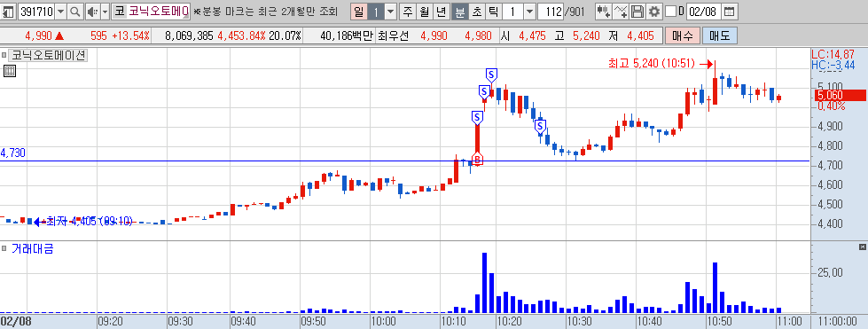Click the candlestick chart type icon
Image resolution: width=868 pixels, height=329 pixels.
pyautogui.click(x=604, y=11)
